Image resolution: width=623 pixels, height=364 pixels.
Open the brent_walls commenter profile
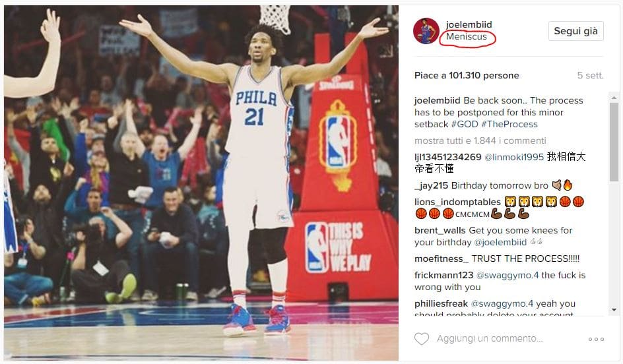point(440,230)
